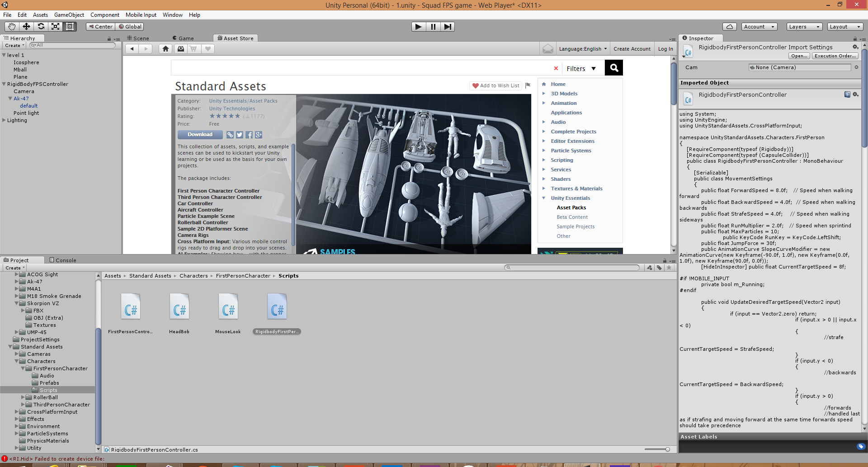
Task: Select the Move tool
Action: click(26, 27)
